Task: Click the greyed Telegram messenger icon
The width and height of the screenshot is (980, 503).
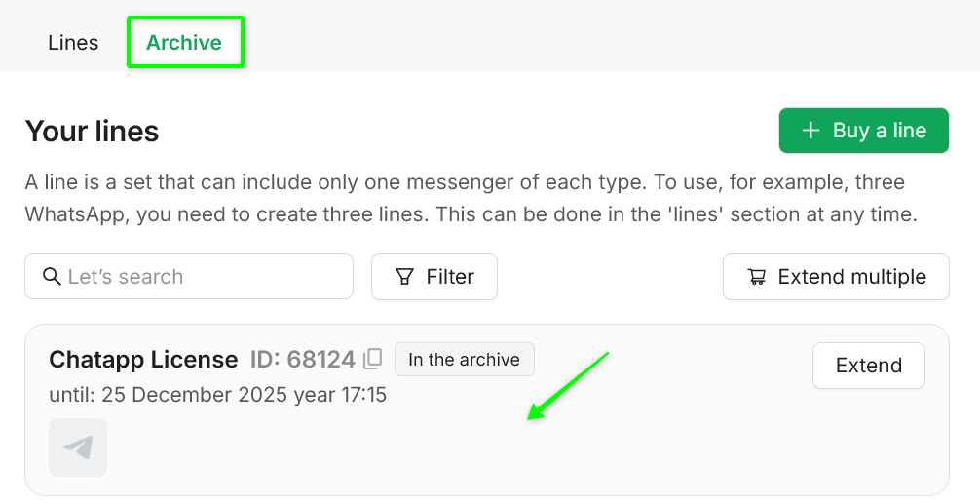Action: point(78,447)
